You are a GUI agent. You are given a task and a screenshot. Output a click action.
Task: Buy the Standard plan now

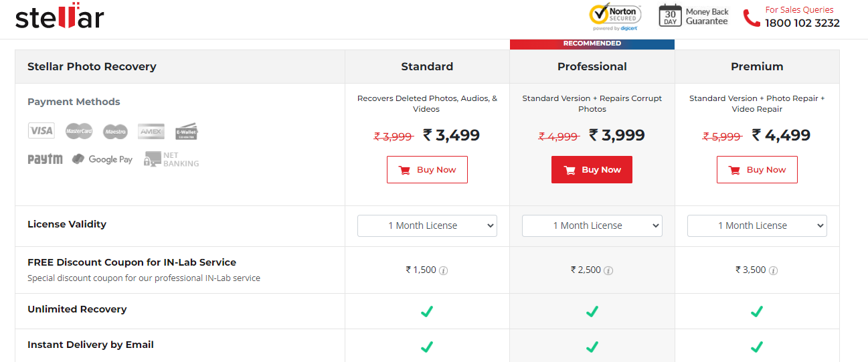click(x=427, y=170)
